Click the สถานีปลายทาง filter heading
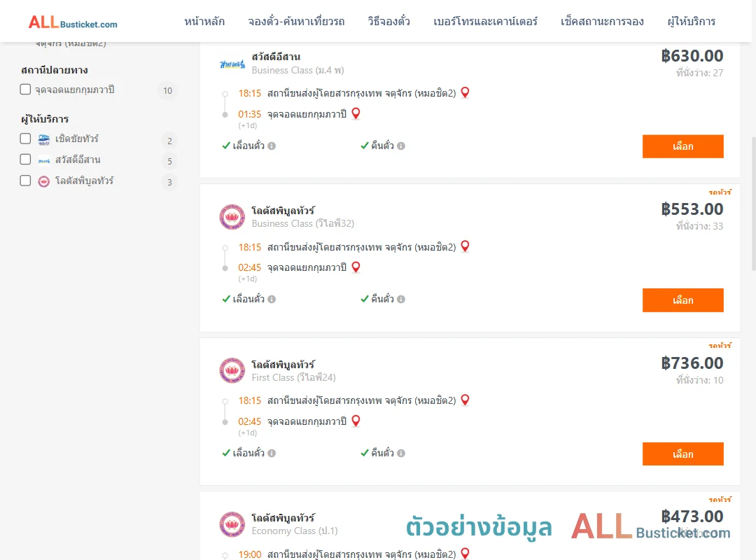The width and height of the screenshot is (756, 560). click(55, 71)
